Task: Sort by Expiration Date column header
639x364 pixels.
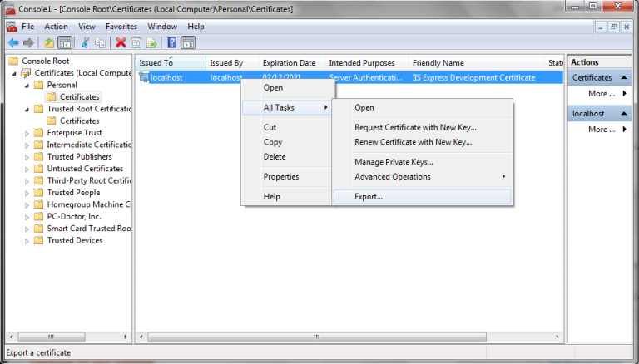Action: 292,62
